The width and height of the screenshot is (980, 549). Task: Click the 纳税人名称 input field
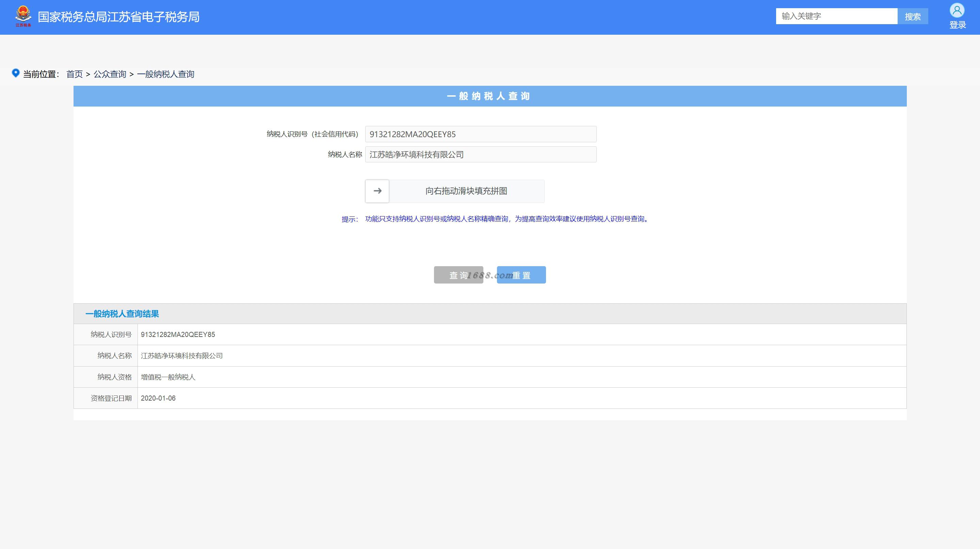481,155
